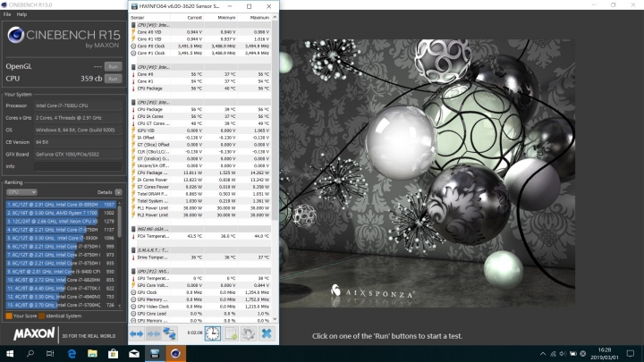Select ranking entry Intel Core i9-8950H 1557
The width and height of the screenshot is (644, 362).
pyautogui.click(x=61, y=205)
